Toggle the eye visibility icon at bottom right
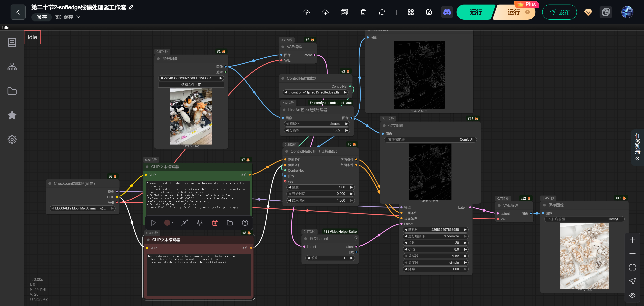Screen dimensions: 644x306 tap(632, 295)
